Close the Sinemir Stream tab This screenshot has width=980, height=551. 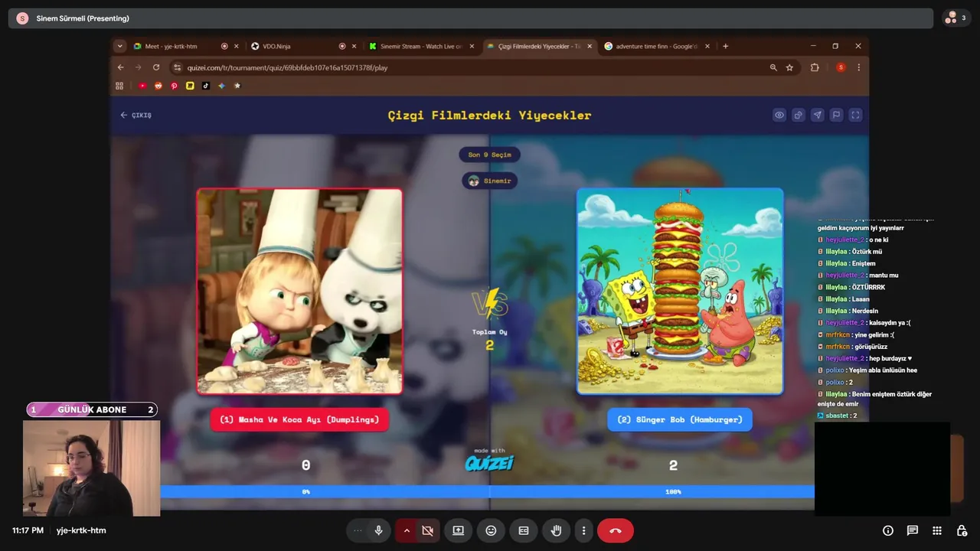[472, 46]
